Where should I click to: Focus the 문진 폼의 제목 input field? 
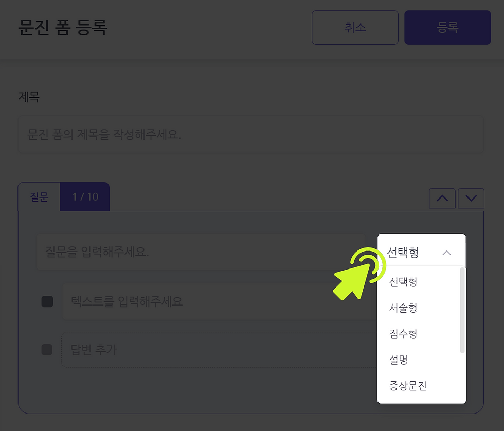coord(251,134)
